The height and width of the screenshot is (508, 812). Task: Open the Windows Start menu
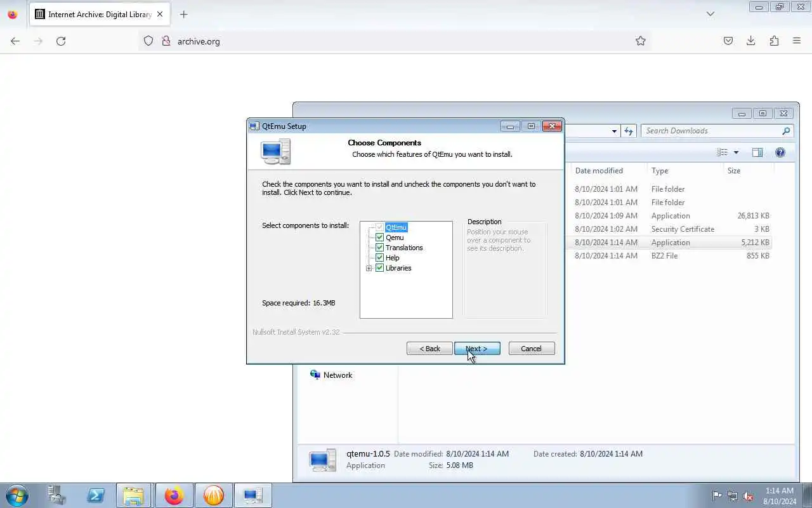click(17, 495)
